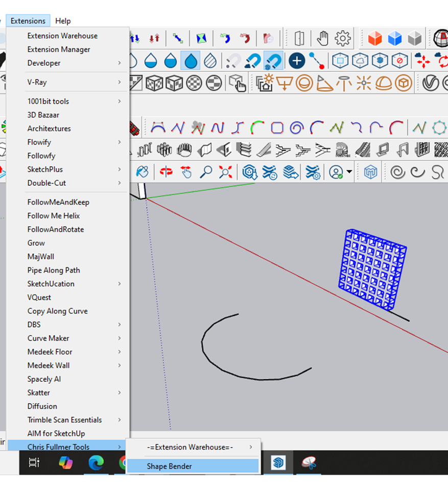Screen dimensions: 448x491
Task: Select the V-Ray sun light icon
Action: (265, 83)
